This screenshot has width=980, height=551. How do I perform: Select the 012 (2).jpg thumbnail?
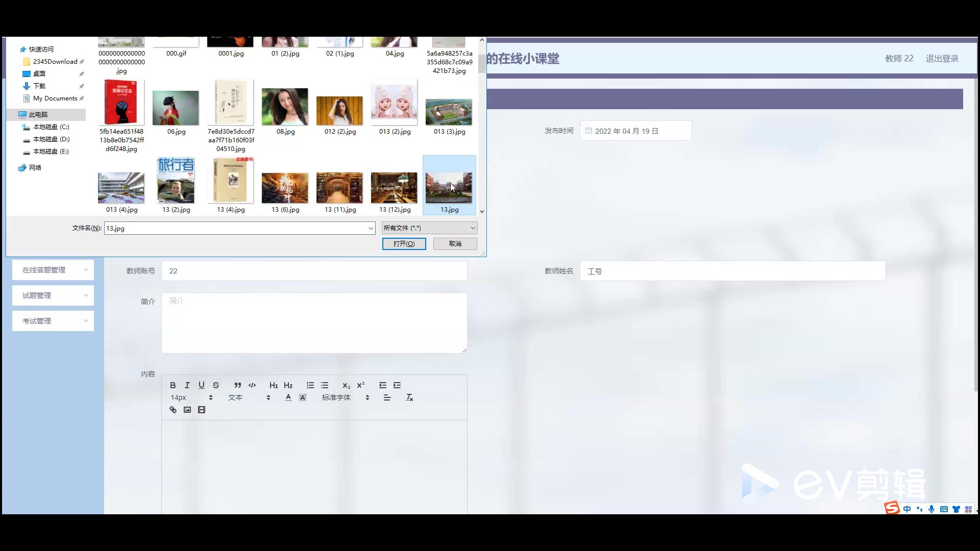[x=340, y=111]
